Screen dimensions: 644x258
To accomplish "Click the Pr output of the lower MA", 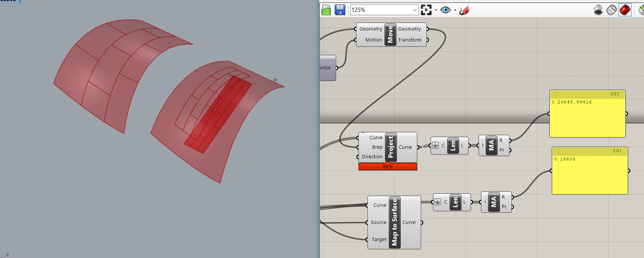I will click(x=504, y=207).
